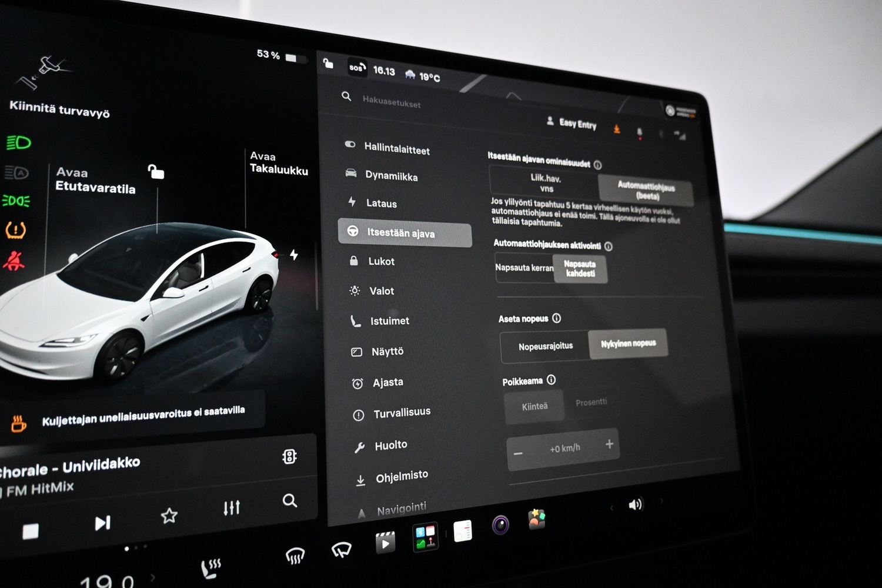The height and width of the screenshot is (588, 882).
Task: Choose Napsauta kerran activation
Action: click(524, 267)
